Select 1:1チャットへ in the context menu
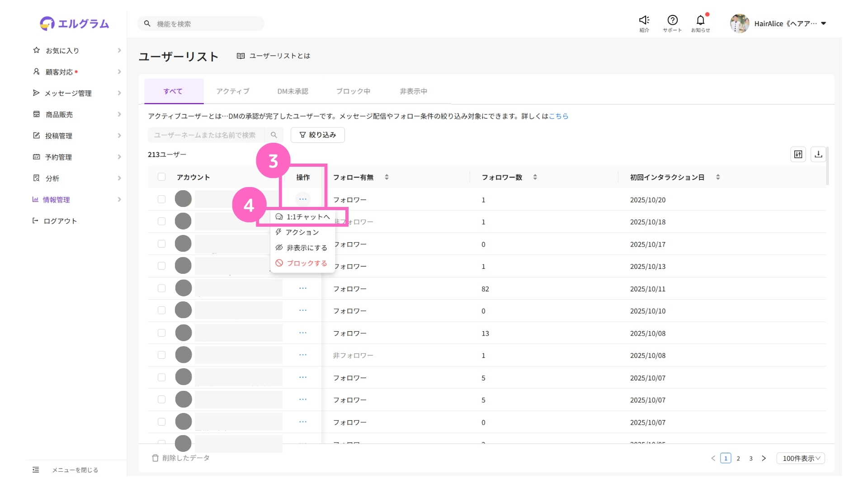Viewport: 868px width, 488px height. pyautogui.click(x=307, y=217)
